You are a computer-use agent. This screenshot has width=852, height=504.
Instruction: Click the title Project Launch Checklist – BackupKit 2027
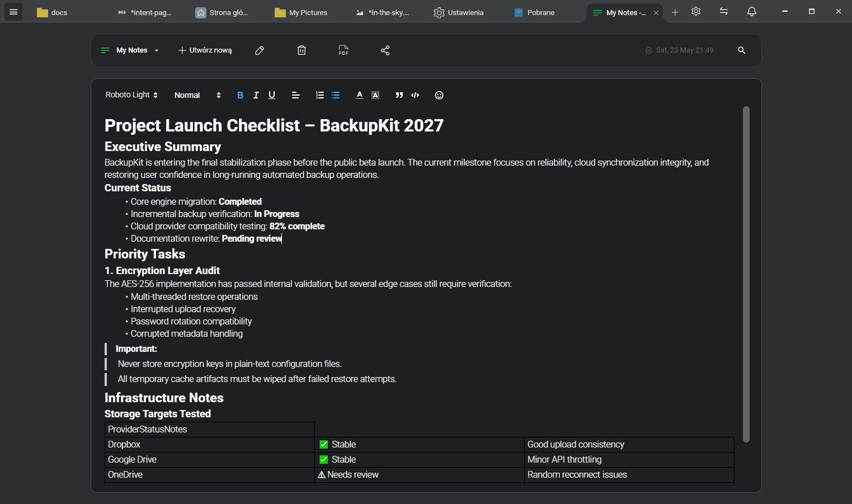tap(274, 125)
